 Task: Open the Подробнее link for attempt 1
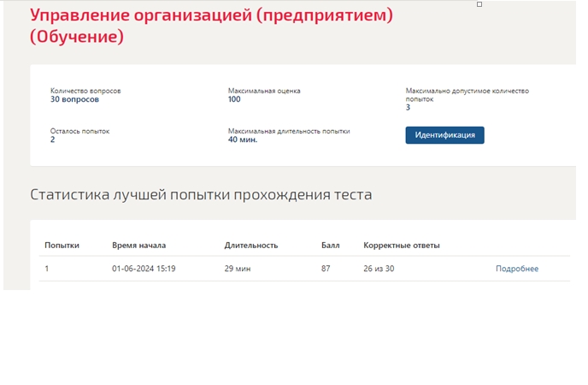[x=517, y=269]
